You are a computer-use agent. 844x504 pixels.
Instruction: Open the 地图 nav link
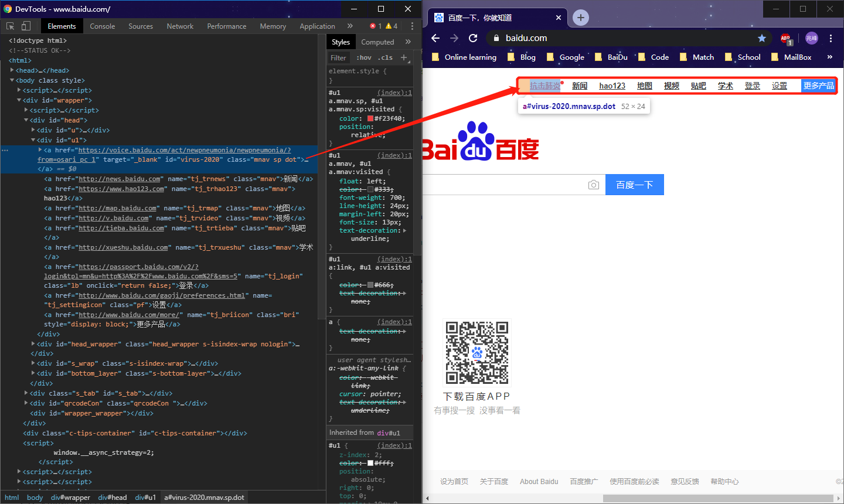tap(645, 86)
